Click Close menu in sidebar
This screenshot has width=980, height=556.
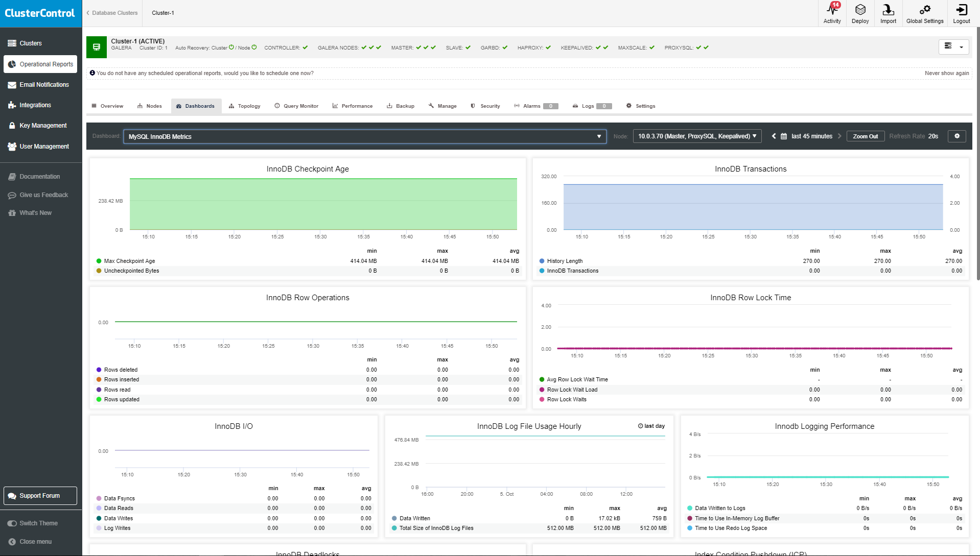click(x=30, y=542)
